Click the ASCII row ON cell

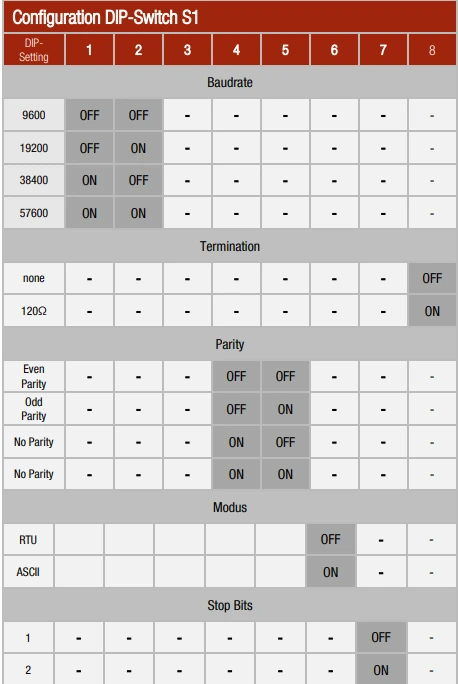pyautogui.click(x=331, y=572)
